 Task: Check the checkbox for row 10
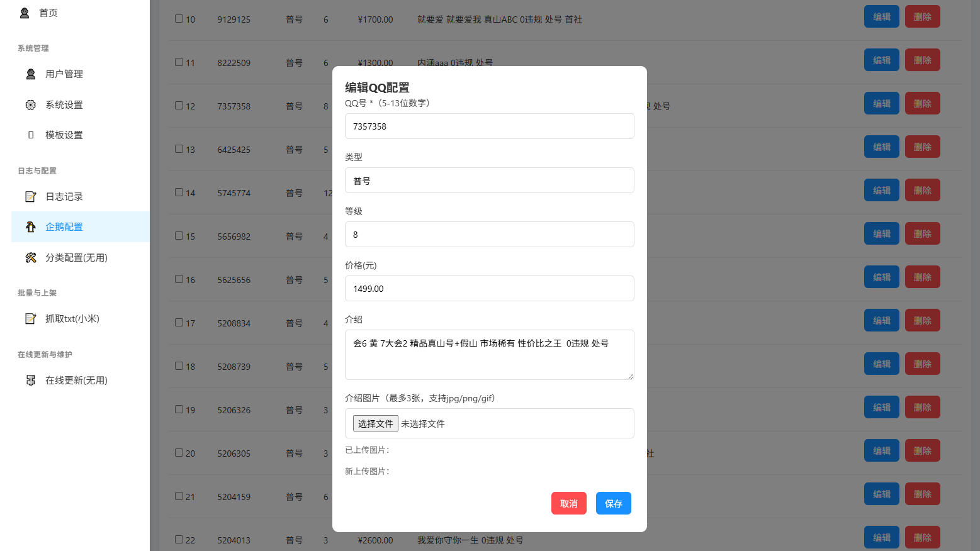pos(179,19)
